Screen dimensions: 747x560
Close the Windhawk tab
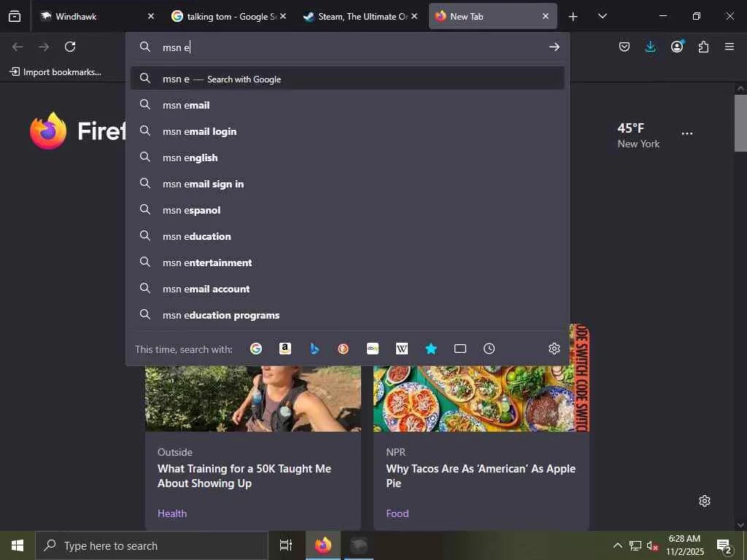pyautogui.click(x=151, y=16)
